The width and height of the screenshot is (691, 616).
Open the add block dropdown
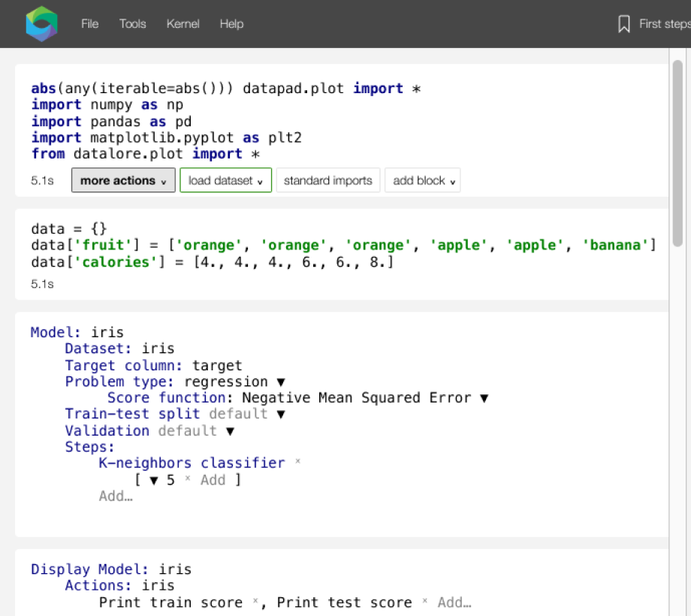tap(422, 180)
